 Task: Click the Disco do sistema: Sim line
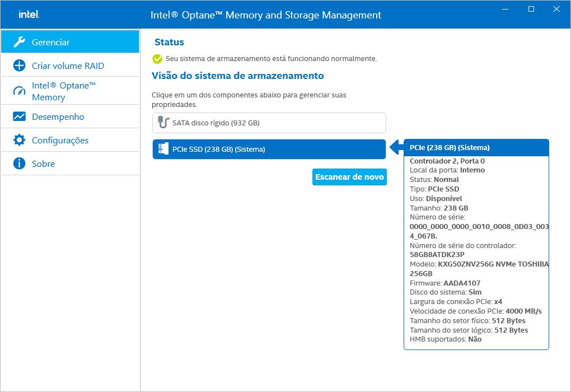[446, 292]
